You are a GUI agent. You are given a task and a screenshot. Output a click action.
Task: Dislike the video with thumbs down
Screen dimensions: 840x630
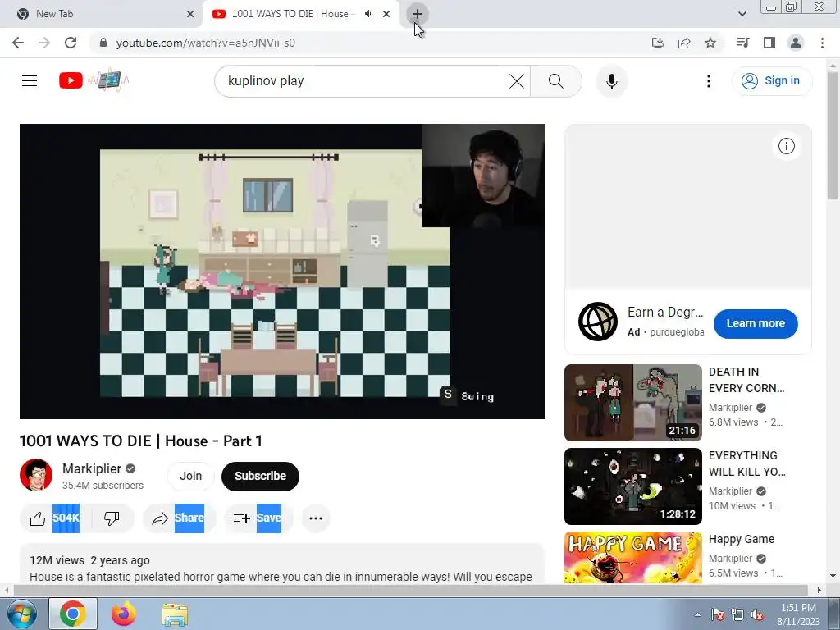tap(112, 518)
